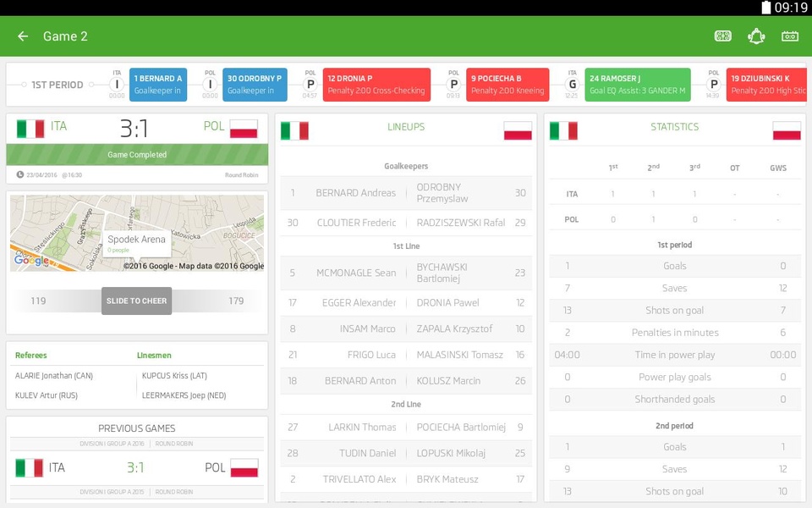
Task: Click the Slide to Cheer slider handle
Action: pyautogui.click(x=137, y=301)
